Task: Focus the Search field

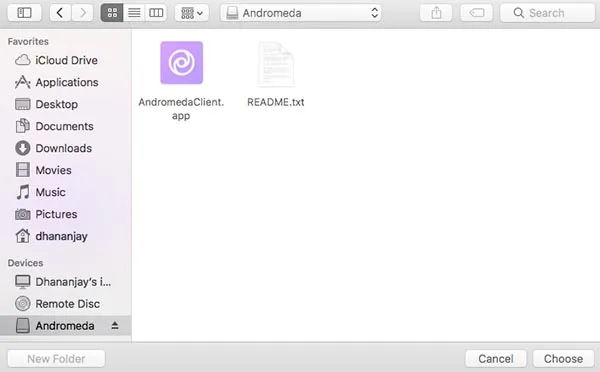Action: click(548, 13)
